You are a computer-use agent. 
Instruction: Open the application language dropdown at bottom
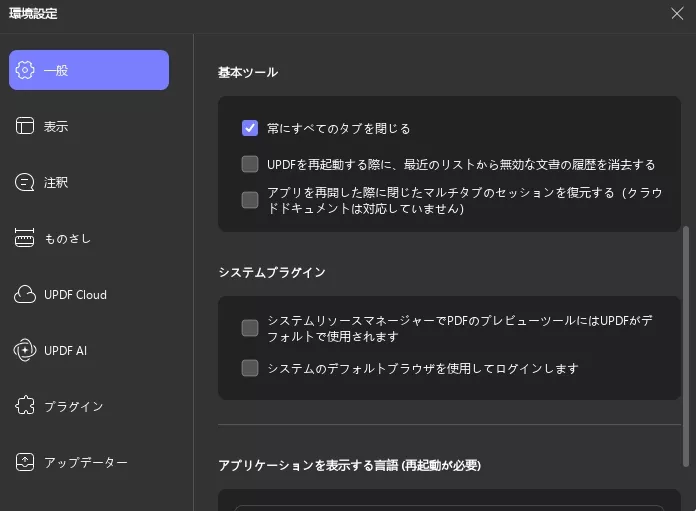449,507
